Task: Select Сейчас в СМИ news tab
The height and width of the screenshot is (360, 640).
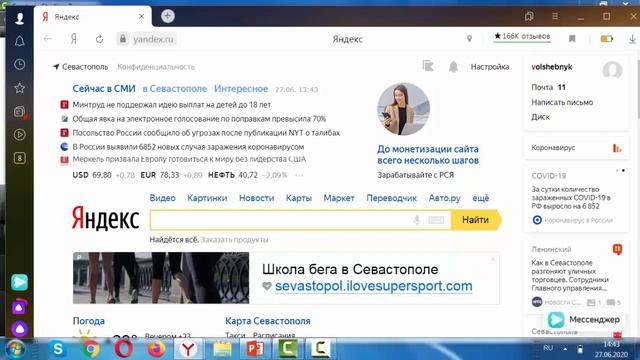Action: tap(104, 89)
